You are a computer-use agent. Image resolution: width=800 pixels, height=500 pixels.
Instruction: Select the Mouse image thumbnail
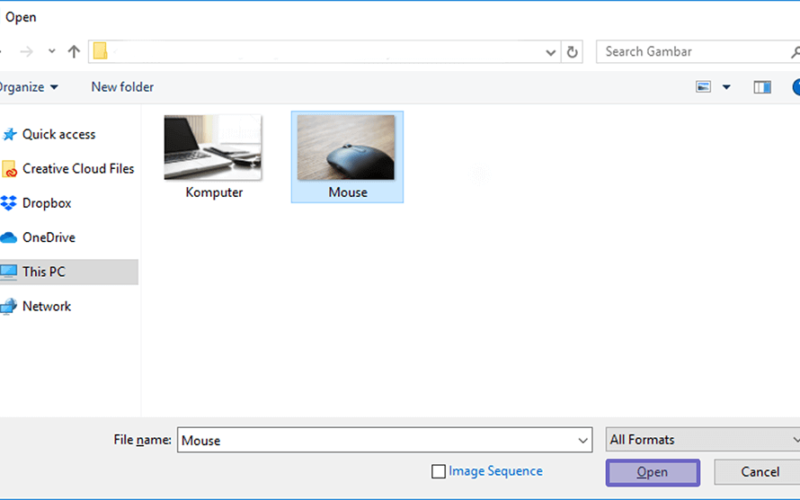click(346, 147)
